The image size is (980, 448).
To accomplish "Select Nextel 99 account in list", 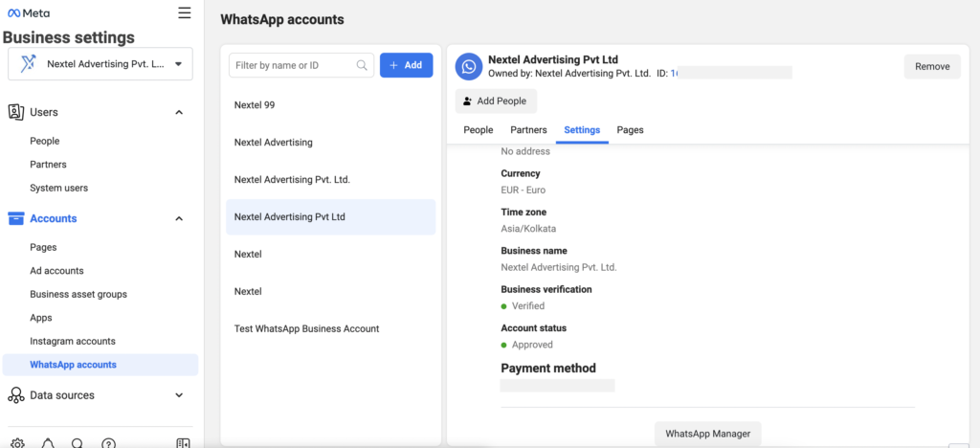I will 330,105.
